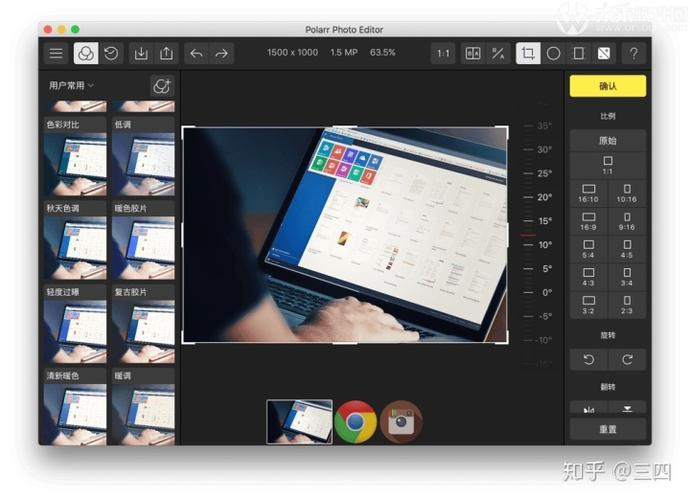Rotate image clockwise
690x500 pixels.
(x=627, y=360)
